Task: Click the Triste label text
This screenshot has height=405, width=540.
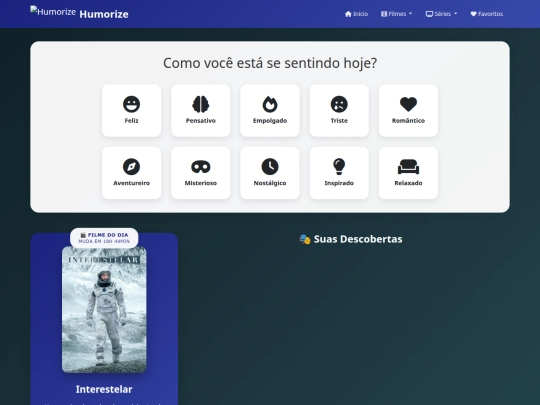Action: click(339, 121)
